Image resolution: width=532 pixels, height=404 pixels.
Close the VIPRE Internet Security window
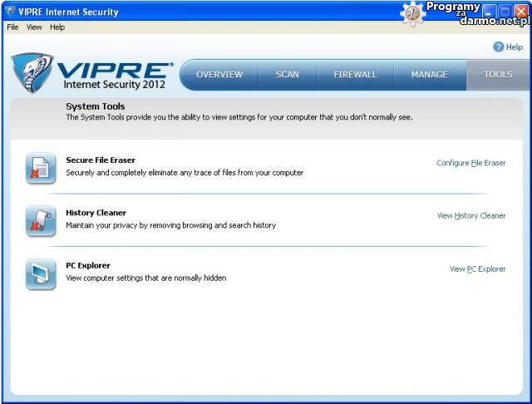521,12
